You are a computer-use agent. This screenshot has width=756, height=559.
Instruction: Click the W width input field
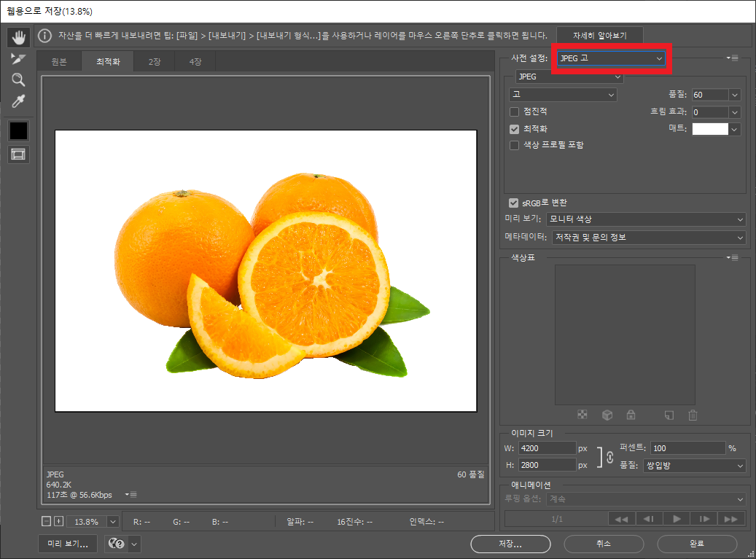click(x=547, y=448)
